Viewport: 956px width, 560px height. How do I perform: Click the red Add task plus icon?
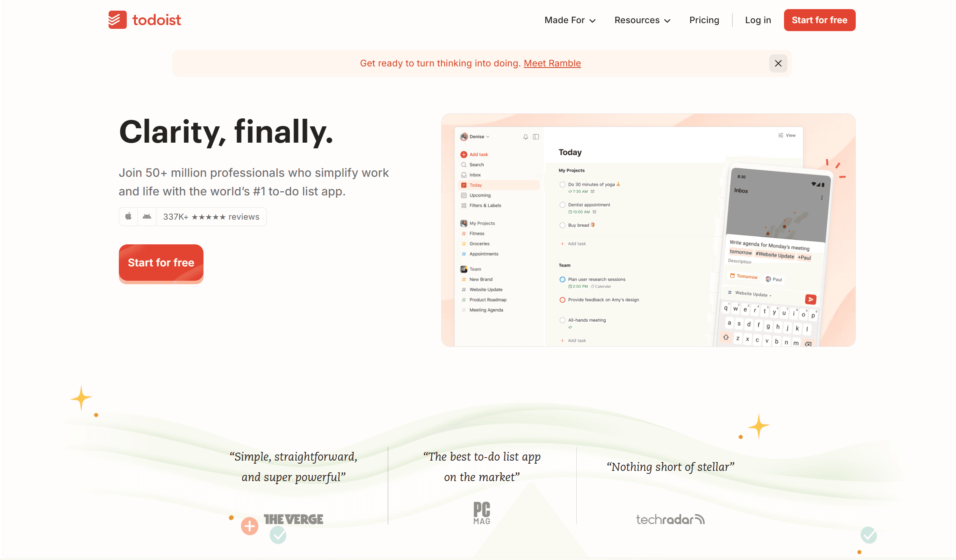pos(464,154)
